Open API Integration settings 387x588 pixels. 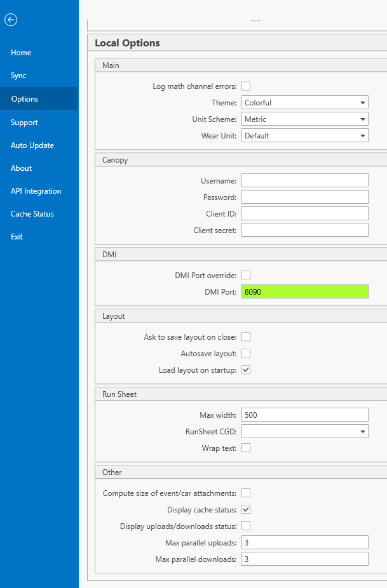pyautogui.click(x=36, y=191)
